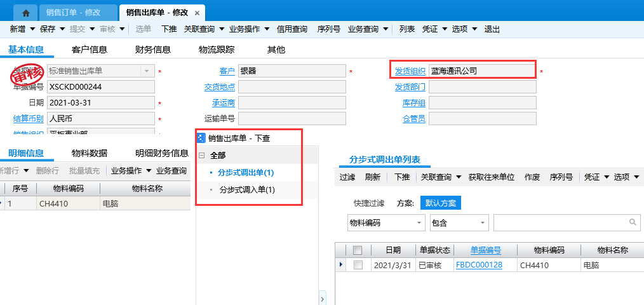
Task: Open the 财务信息 tab
Action: [x=153, y=50]
